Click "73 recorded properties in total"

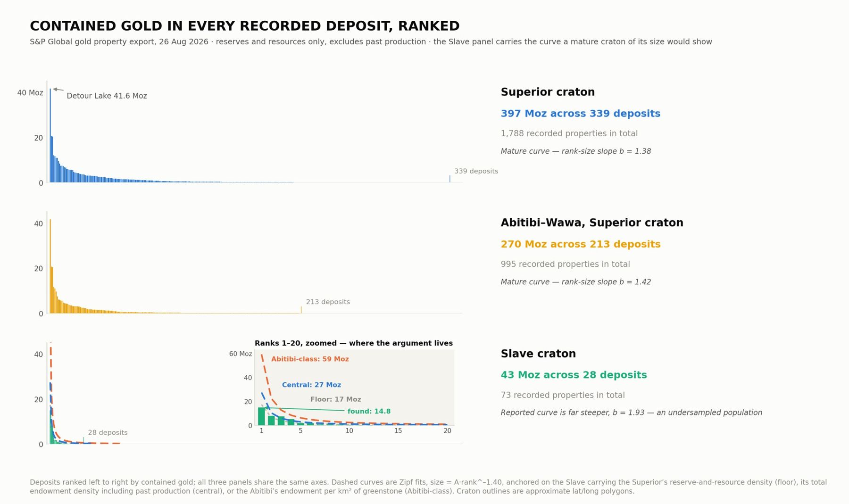(562, 395)
